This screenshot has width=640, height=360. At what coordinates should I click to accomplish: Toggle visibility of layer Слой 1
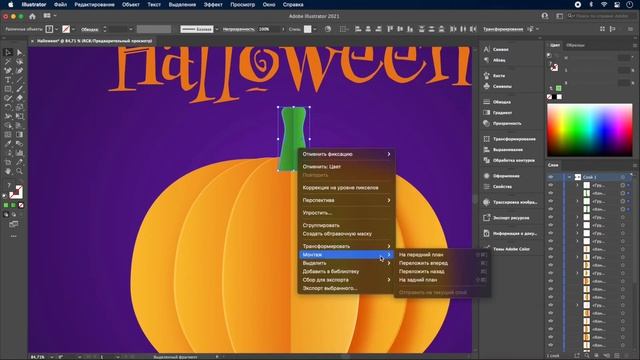[551, 177]
